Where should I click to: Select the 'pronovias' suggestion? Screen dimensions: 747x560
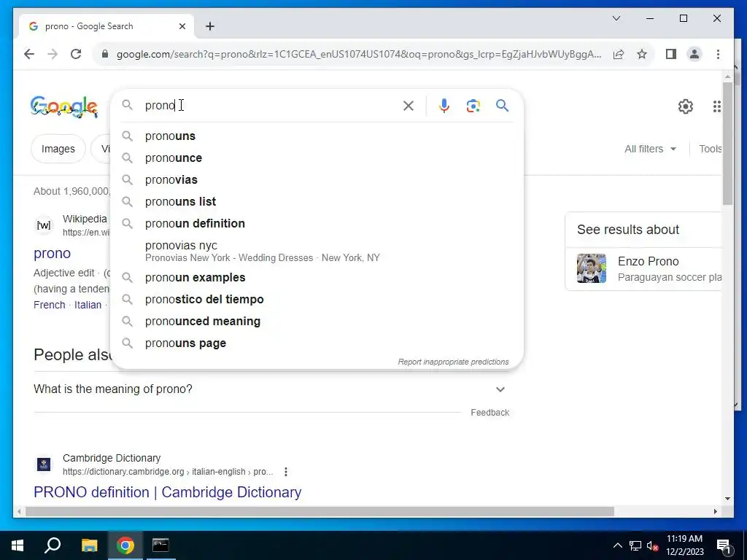tap(317, 180)
